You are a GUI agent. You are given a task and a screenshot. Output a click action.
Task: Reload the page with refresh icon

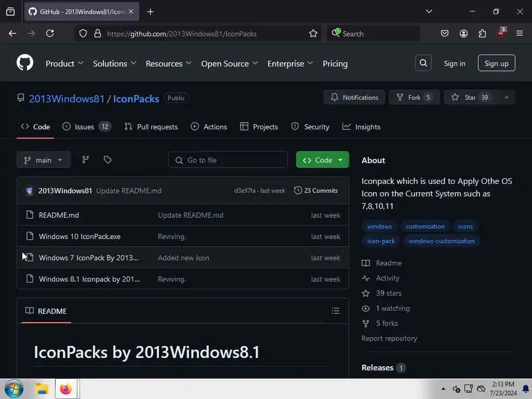tap(50, 33)
